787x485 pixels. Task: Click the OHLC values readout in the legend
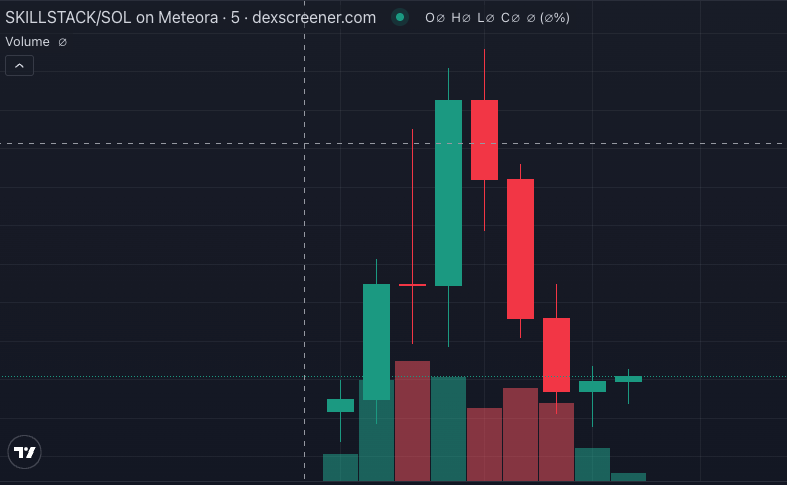click(497, 18)
